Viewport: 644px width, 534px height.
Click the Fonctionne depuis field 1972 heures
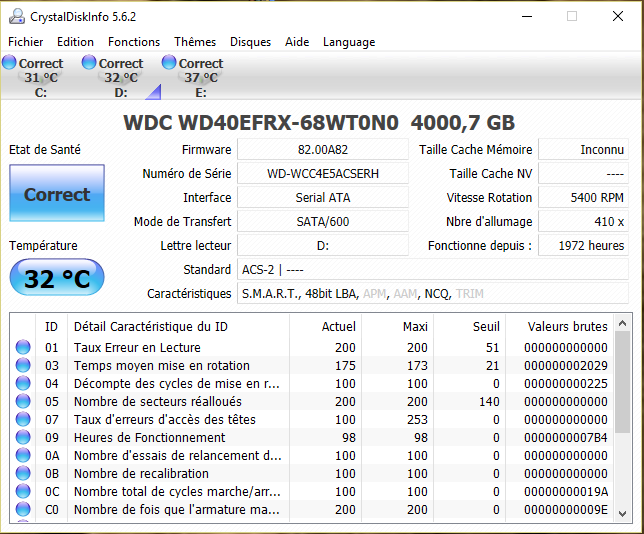(x=583, y=246)
